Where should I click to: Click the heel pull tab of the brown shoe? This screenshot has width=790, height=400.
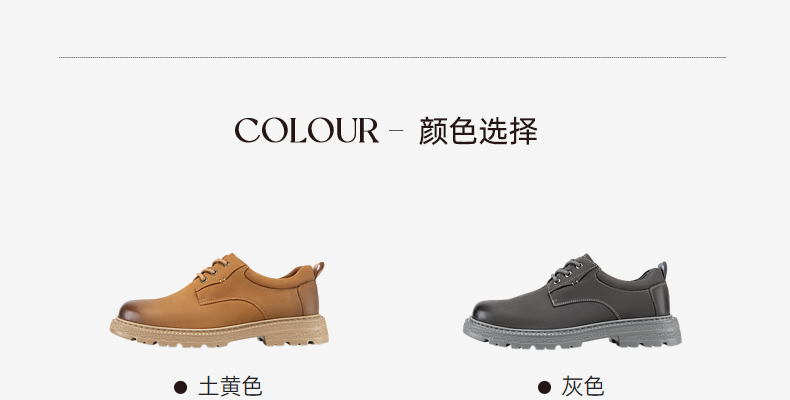(x=319, y=270)
